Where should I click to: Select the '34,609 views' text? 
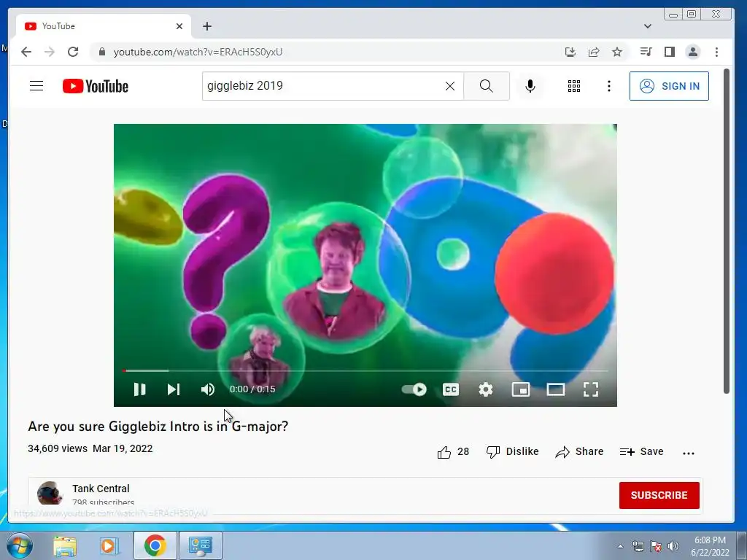point(58,448)
